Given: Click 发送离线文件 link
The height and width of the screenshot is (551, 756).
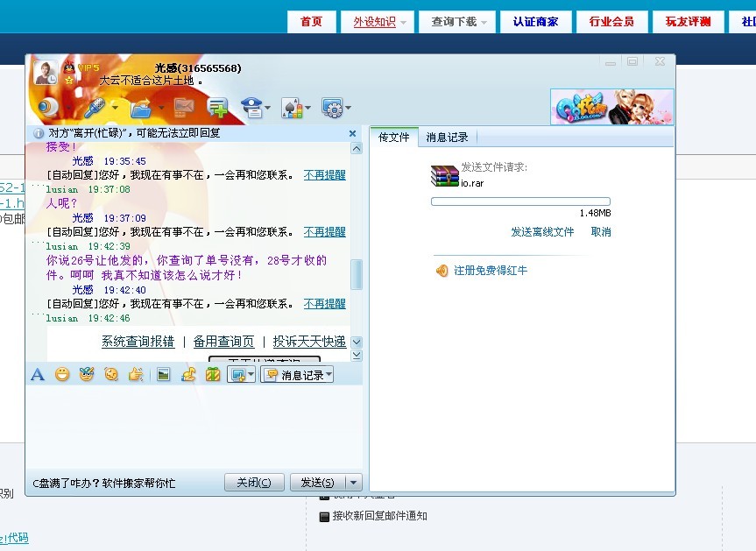Looking at the screenshot, I should click(542, 232).
